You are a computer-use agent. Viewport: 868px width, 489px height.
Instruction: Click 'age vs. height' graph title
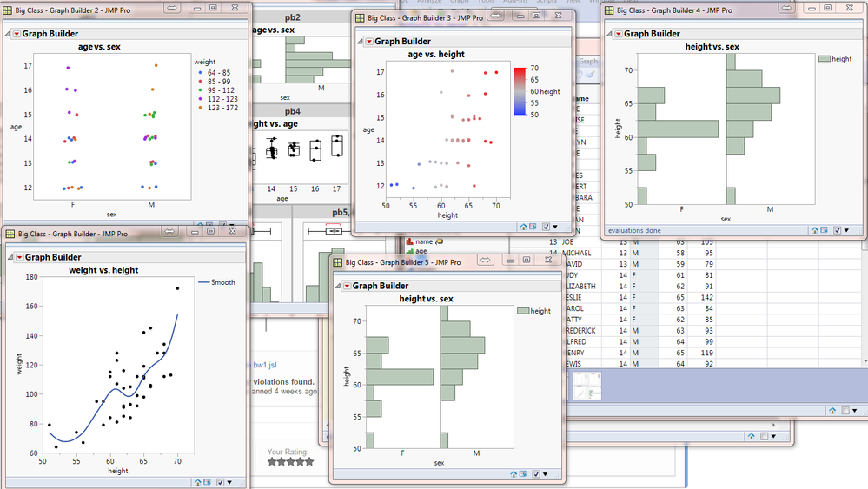[x=436, y=54]
